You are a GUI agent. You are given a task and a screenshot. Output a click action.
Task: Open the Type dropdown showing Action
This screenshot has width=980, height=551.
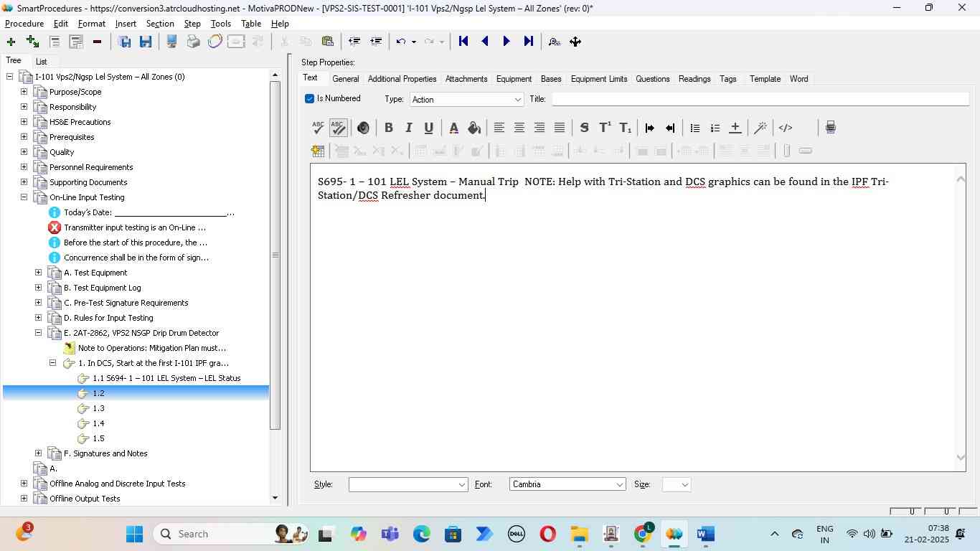tap(466, 100)
